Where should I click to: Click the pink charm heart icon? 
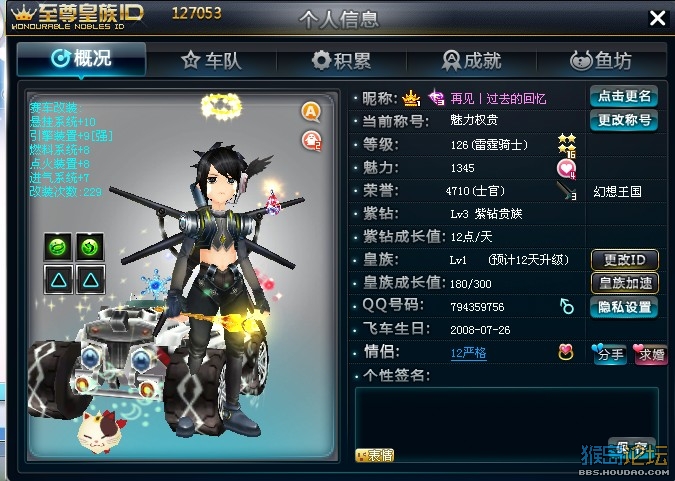[566, 168]
